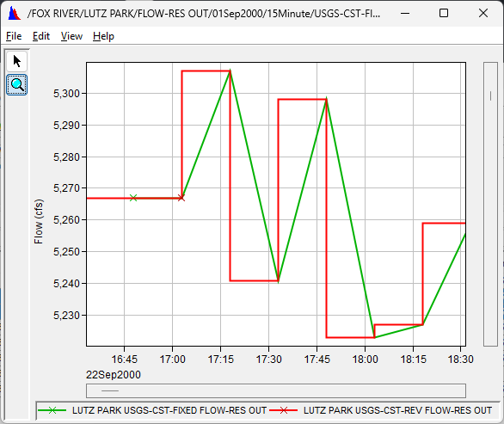The width and height of the screenshot is (504, 424).
Task: Activate the magnifier zoom tool
Action: tap(16, 85)
